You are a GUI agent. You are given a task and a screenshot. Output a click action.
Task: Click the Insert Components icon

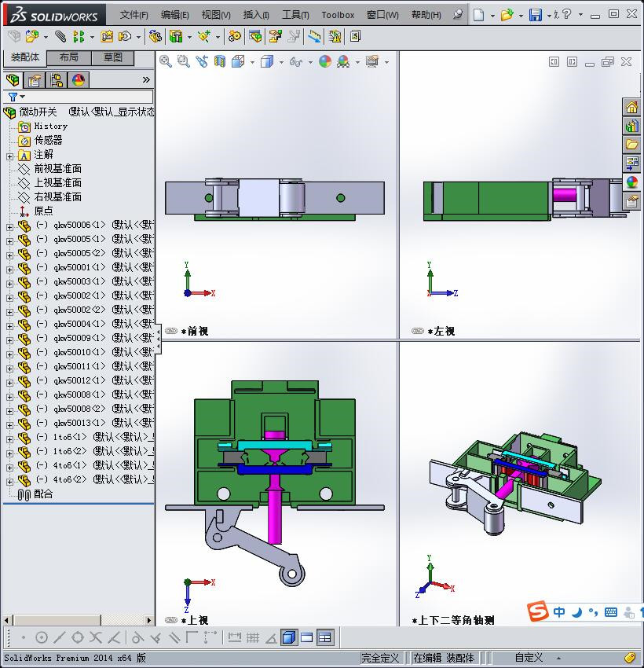tap(32, 37)
